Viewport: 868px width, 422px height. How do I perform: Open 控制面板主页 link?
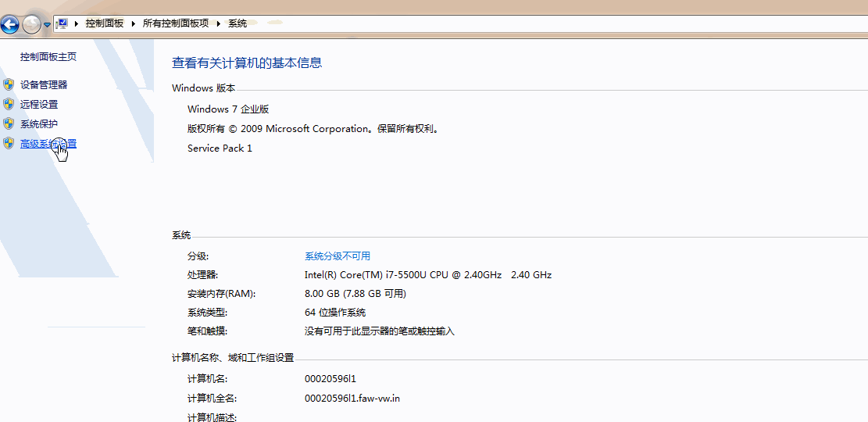pyautogui.click(x=48, y=56)
